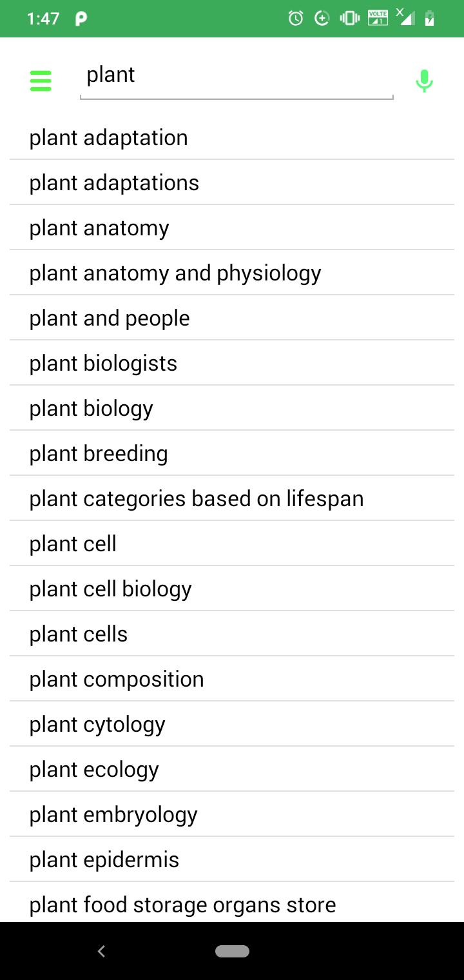Tap the green microphone voice search icon

pyautogui.click(x=424, y=81)
